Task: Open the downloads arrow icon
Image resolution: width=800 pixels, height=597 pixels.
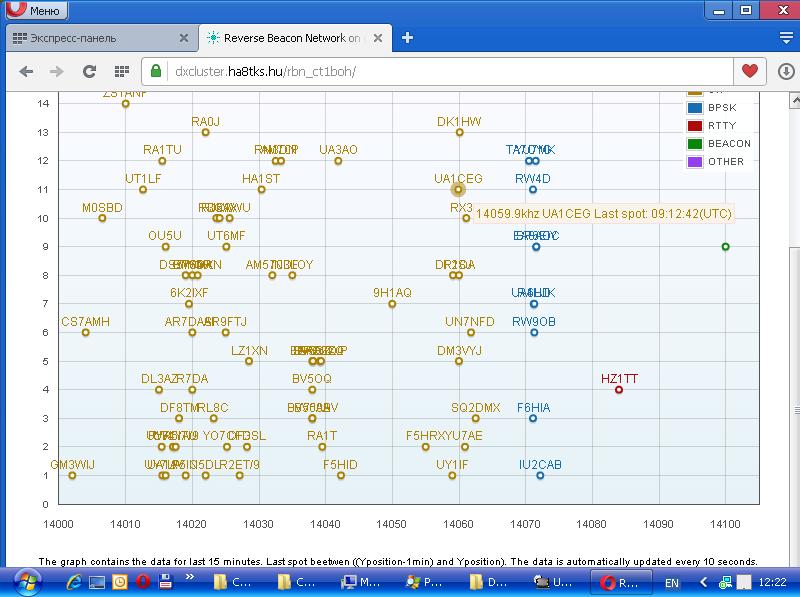Action: 786,71
